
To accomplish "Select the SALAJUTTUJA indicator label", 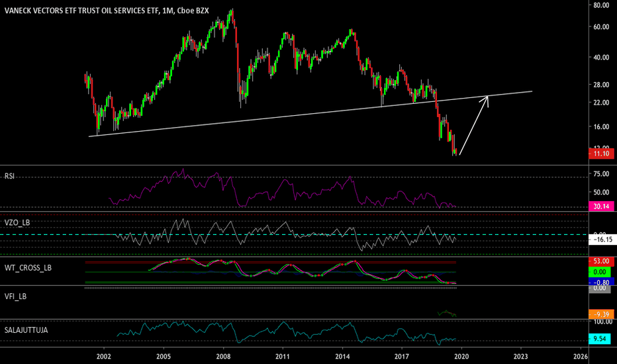I will pyautogui.click(x=26, y=330).
